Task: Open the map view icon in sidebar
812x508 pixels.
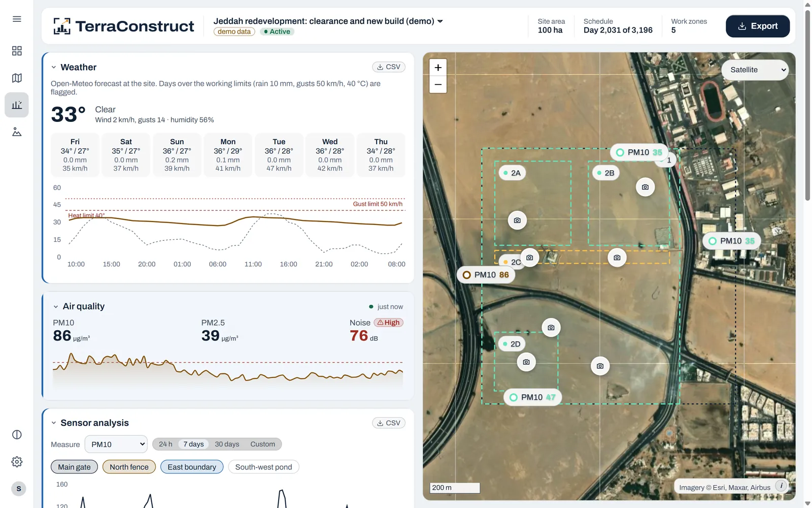Action: coord(17,78)
